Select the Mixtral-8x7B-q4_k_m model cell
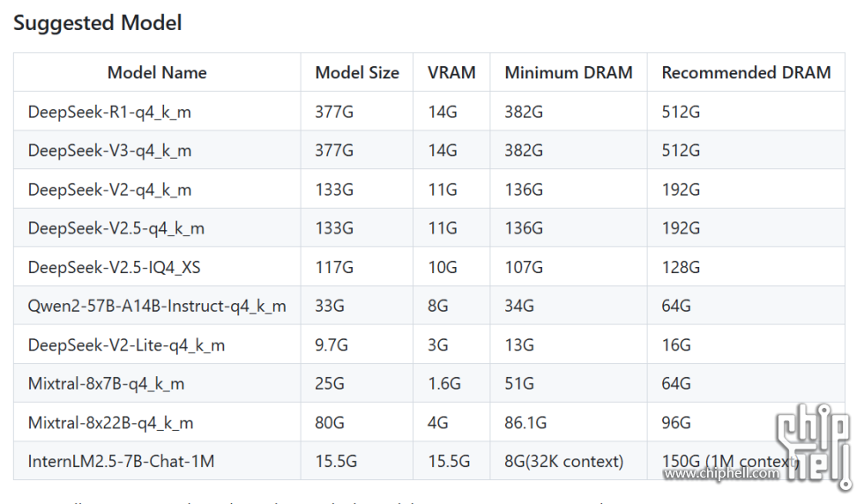Viewport: 864px width, 504px height. pos(107,384)
